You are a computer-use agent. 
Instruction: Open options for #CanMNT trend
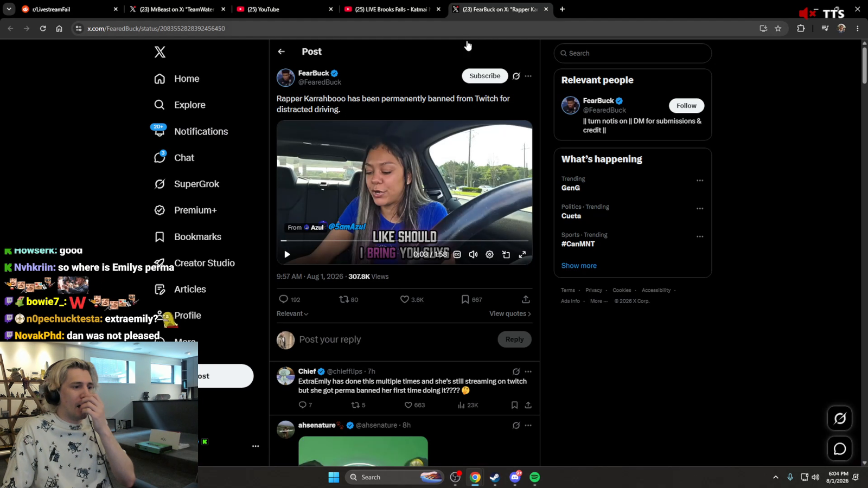[700, 236]
